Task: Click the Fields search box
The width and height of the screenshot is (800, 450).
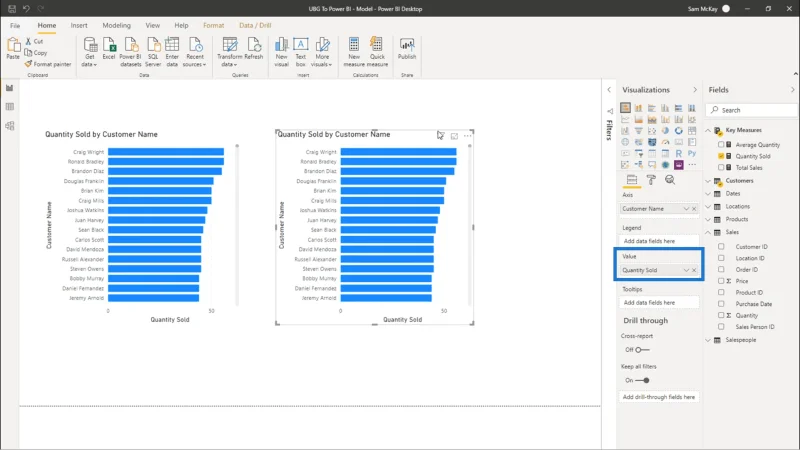Action: point(751,110)
